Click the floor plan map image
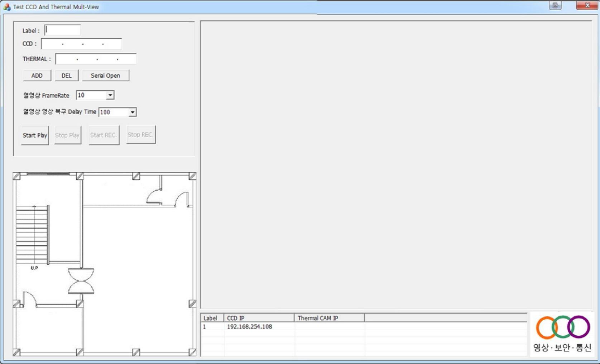This screenshot has width=600, height=364. point(105,264)
